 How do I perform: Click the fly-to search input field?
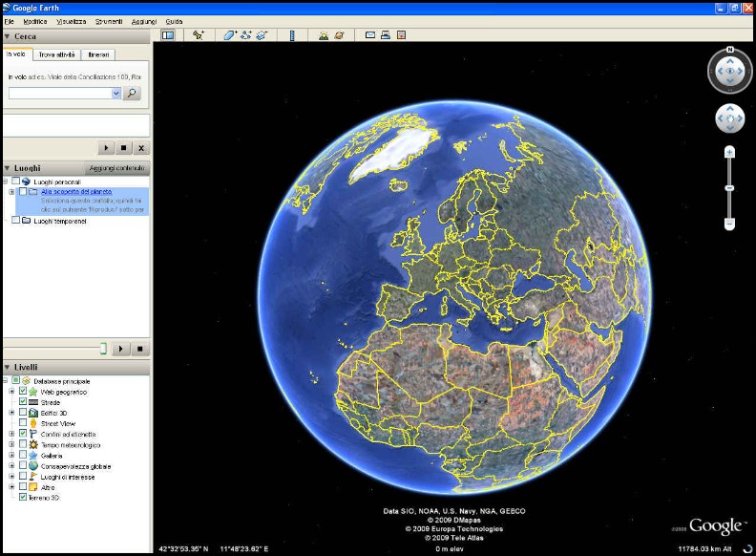60,94
